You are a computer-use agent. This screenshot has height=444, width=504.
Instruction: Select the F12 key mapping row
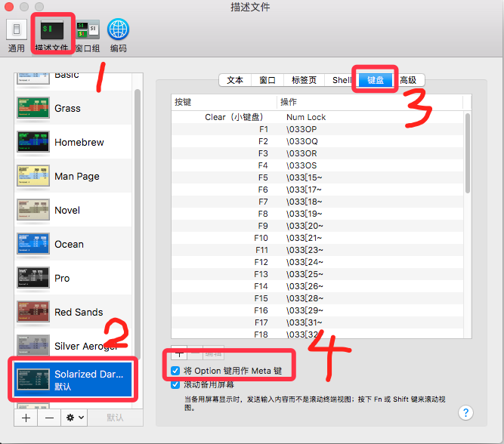[317, 262]
